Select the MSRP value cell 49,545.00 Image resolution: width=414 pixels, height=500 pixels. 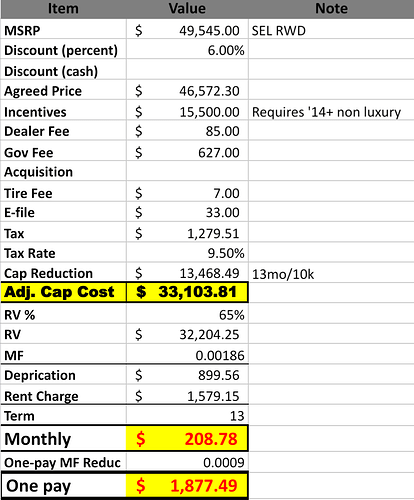(187, 30)
